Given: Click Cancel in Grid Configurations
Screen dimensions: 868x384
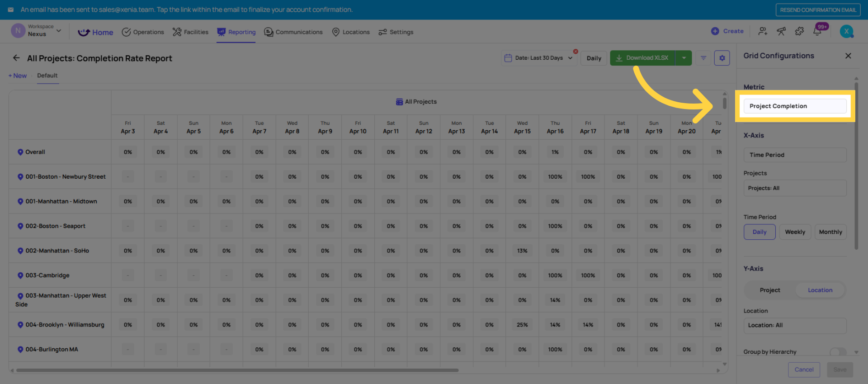Looking at the screenshot, I should (x=804, y=370).
